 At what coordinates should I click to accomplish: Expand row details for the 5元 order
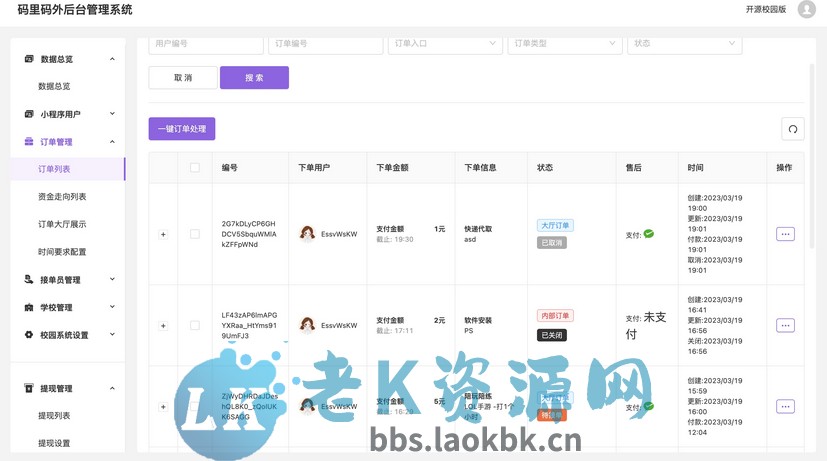tap(163, 407)
